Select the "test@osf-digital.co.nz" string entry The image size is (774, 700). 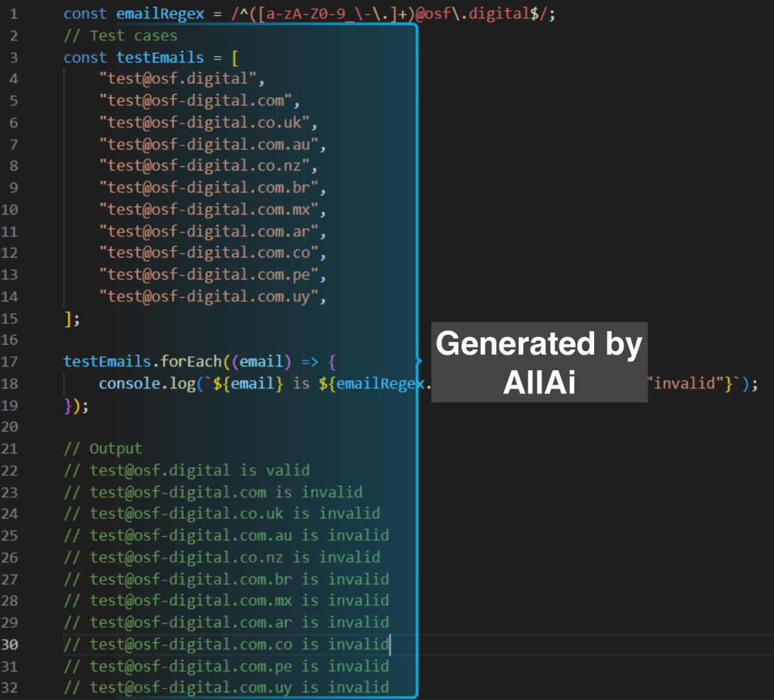(x=204, y=166)
